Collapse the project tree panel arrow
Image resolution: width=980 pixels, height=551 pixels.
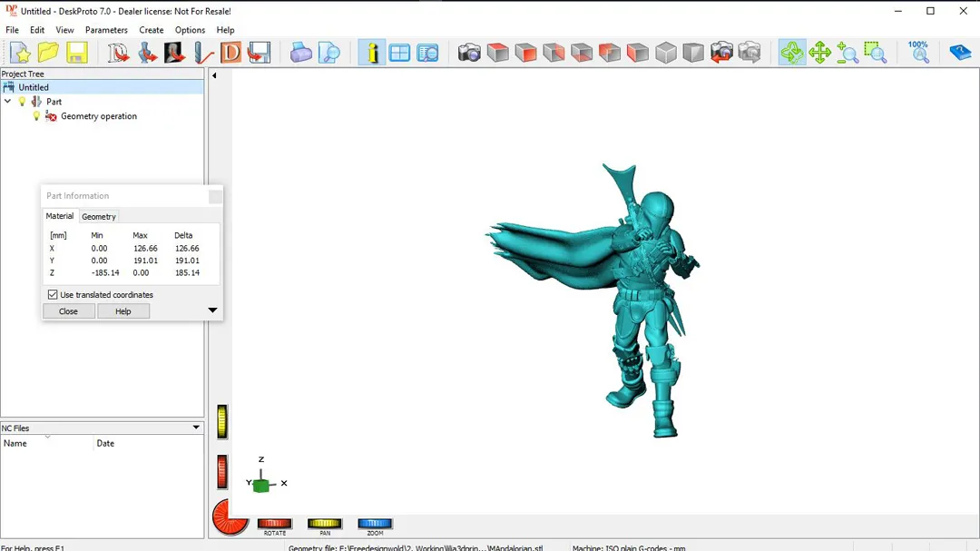[x=214, y=75]
